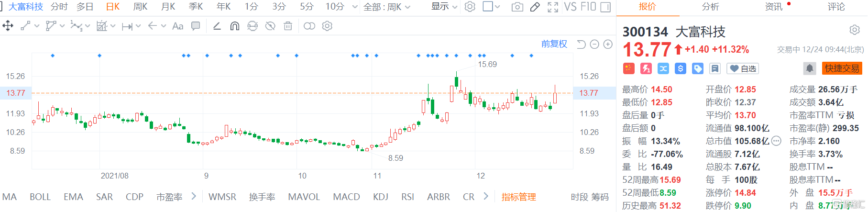Viewport: 868px width, 212px height.
Task: Set a price alert with bell icon
Action: pos(810,68)
